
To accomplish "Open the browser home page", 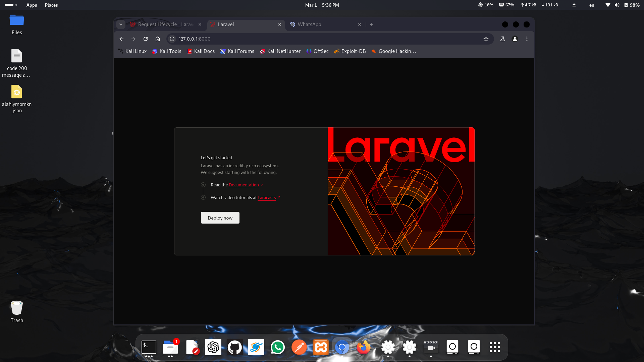I will coord(158,39).
